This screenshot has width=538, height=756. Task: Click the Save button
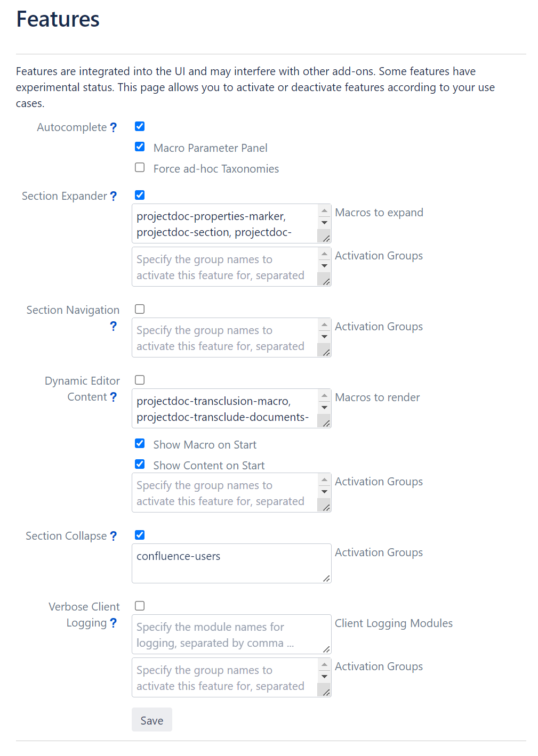click(x=152, y=720)
